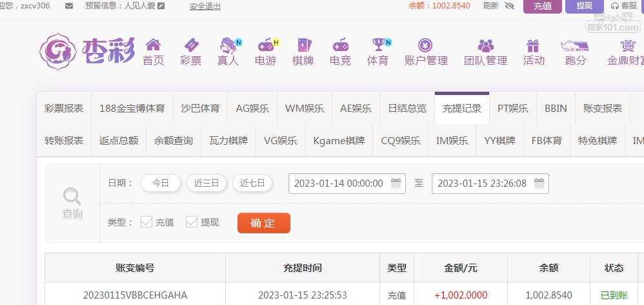The height and width of the screenshot is (305, 644).
Task: Switch to Kgame棋牌 tab
Action: pos(339,140)
